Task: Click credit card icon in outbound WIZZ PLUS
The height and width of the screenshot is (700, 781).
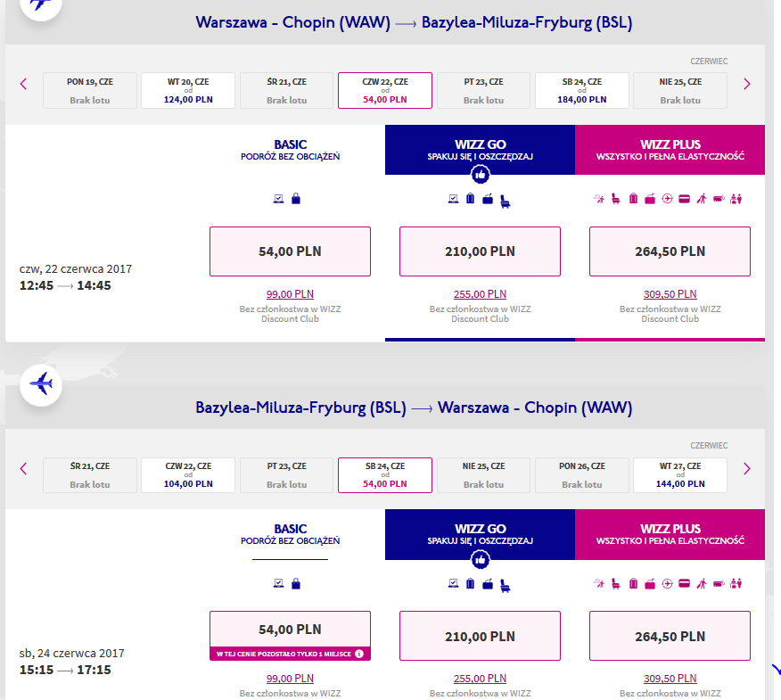Action: tap(685, 199)
